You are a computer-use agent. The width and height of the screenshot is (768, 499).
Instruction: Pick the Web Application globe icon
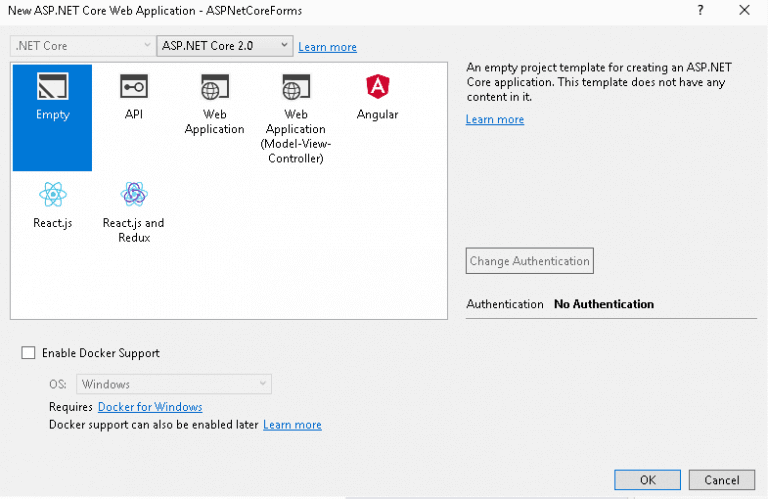click(x=214, y=89)
